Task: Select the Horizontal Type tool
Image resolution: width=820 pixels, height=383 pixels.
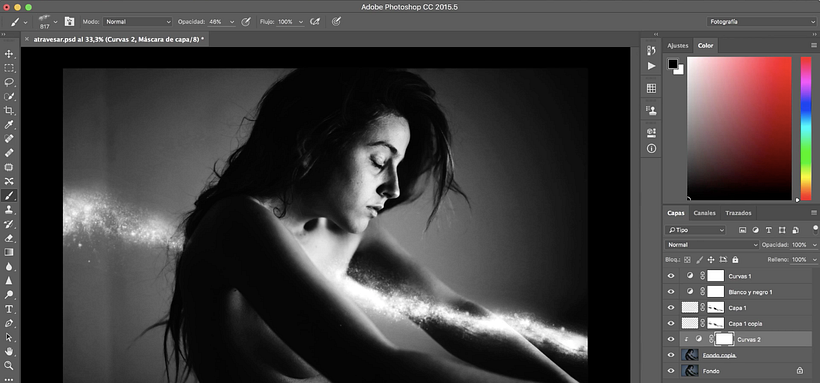Action: [9, 309]
